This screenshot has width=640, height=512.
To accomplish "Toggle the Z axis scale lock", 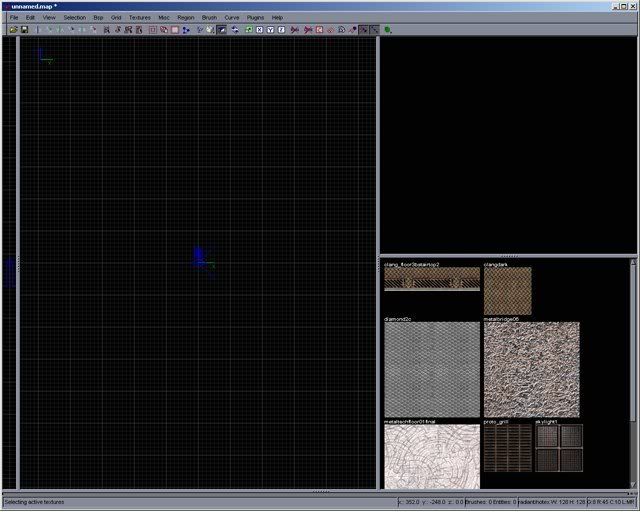I will tap(281, 29).
